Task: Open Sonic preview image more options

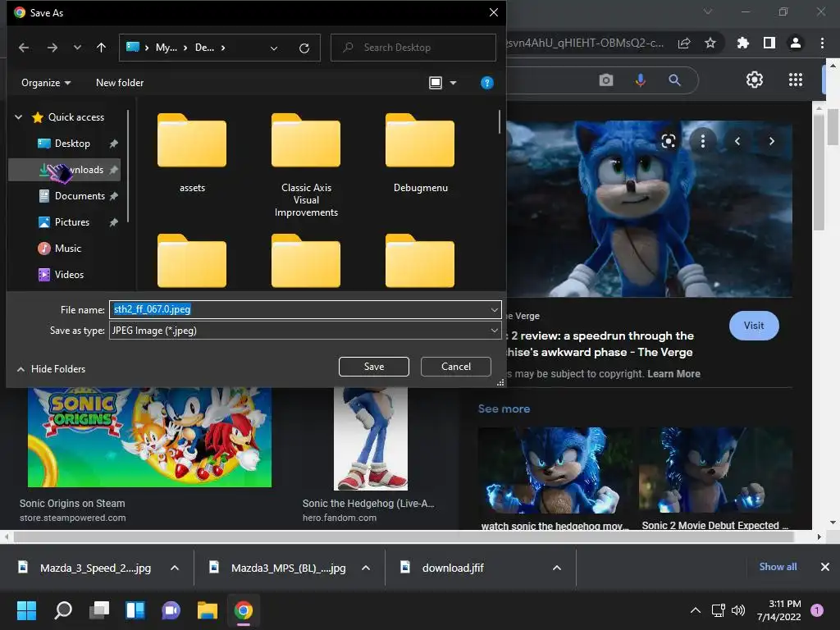Action: pyautogui.click(x=703, y=141)
